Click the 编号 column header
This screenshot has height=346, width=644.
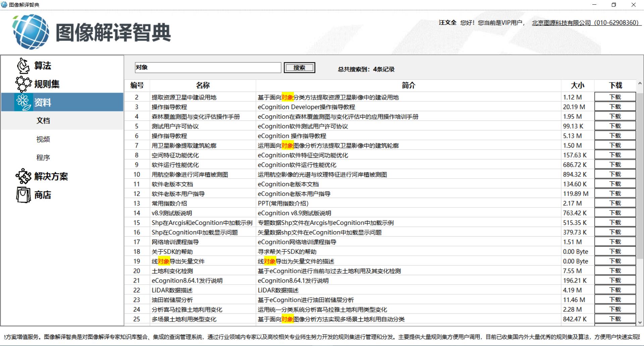[x=137, y=86]
